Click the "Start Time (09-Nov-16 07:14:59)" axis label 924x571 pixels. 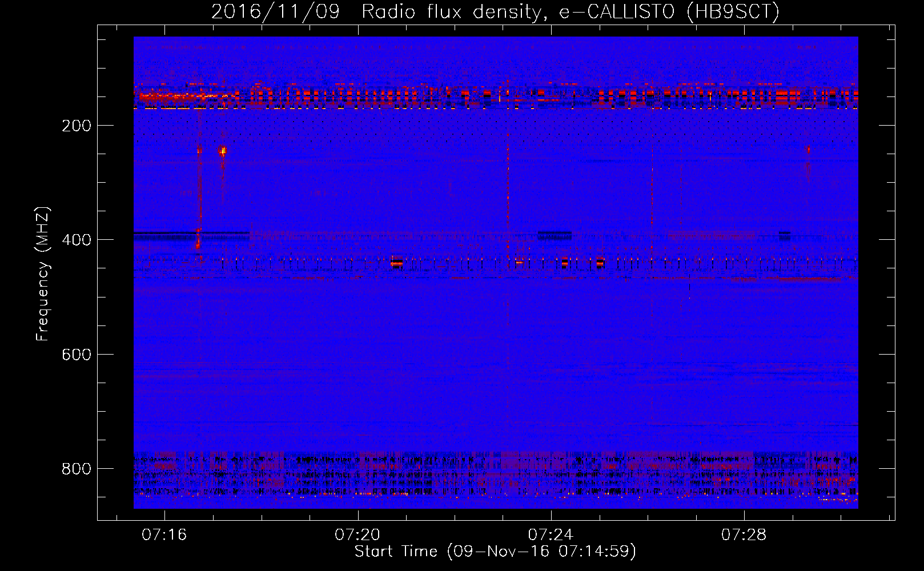tap(495, 552)
